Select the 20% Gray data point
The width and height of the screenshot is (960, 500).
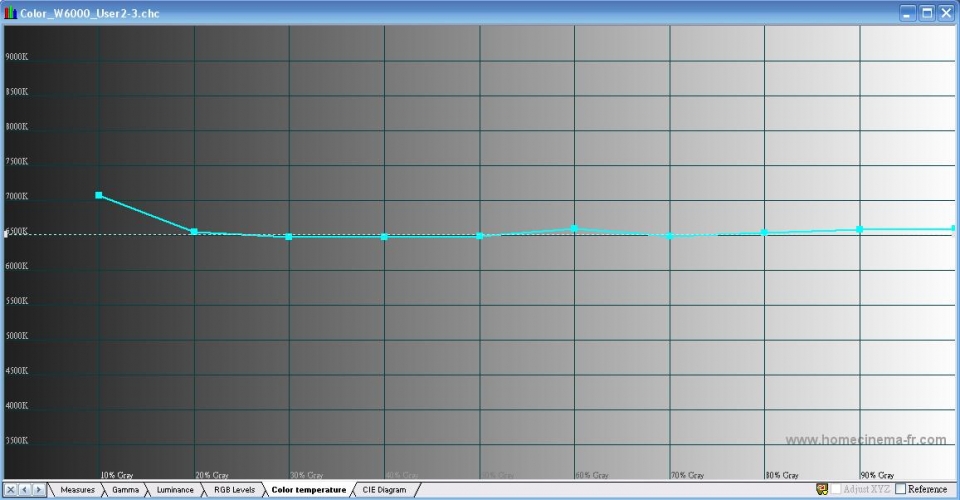pos(194,231)
